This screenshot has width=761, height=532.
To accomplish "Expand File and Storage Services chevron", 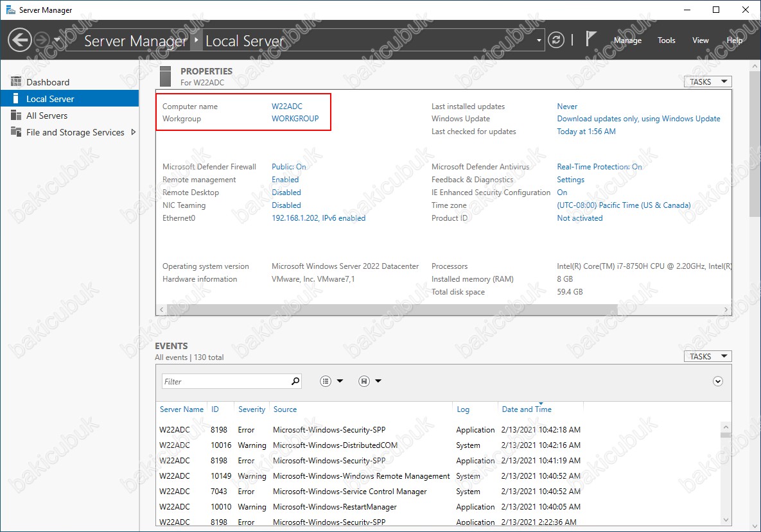I will (133, 132).
